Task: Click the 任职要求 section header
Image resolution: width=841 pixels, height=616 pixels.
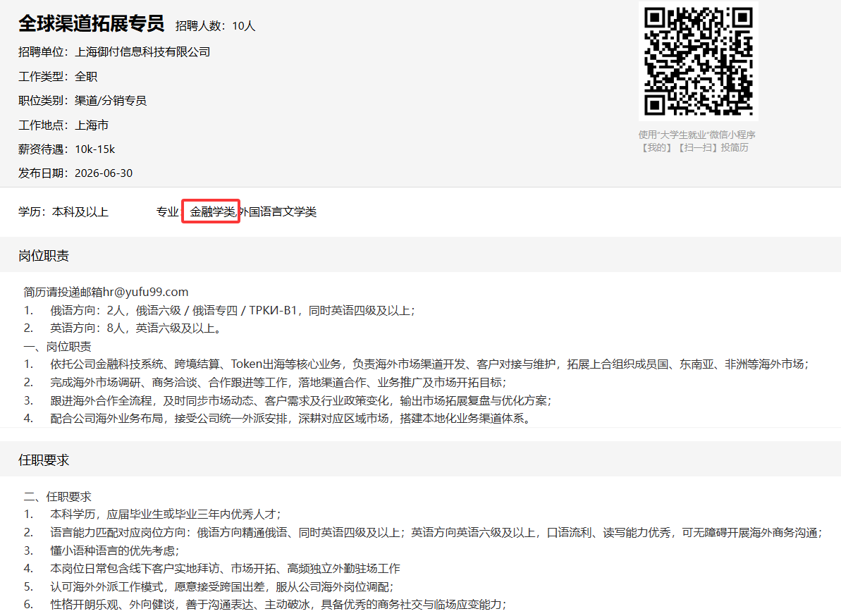Action: point(44,460)
